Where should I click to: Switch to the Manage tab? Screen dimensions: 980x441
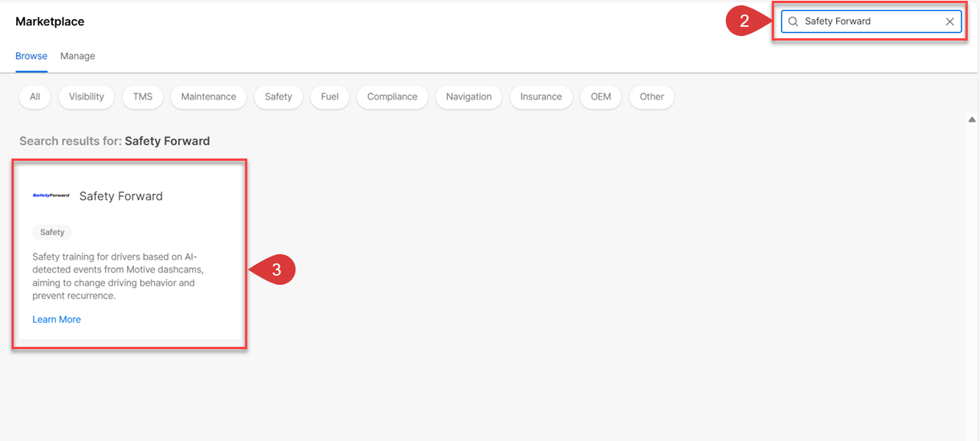pos(78,56)
